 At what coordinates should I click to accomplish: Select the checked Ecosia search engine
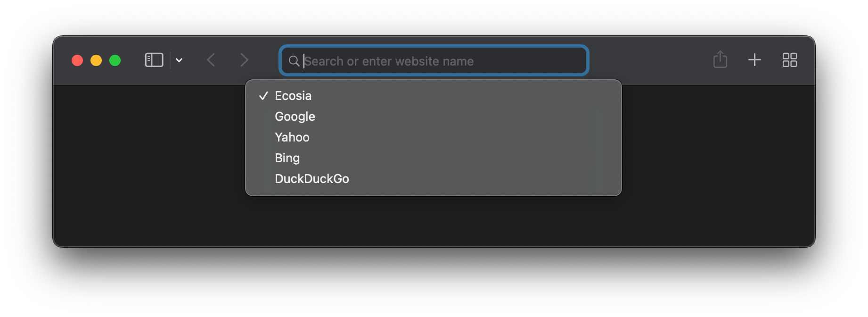(434, 96)
